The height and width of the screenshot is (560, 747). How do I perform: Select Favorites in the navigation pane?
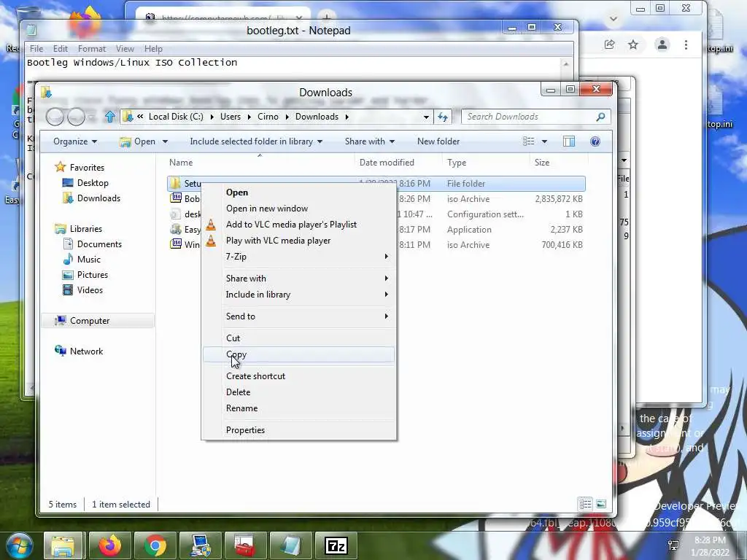87,168
